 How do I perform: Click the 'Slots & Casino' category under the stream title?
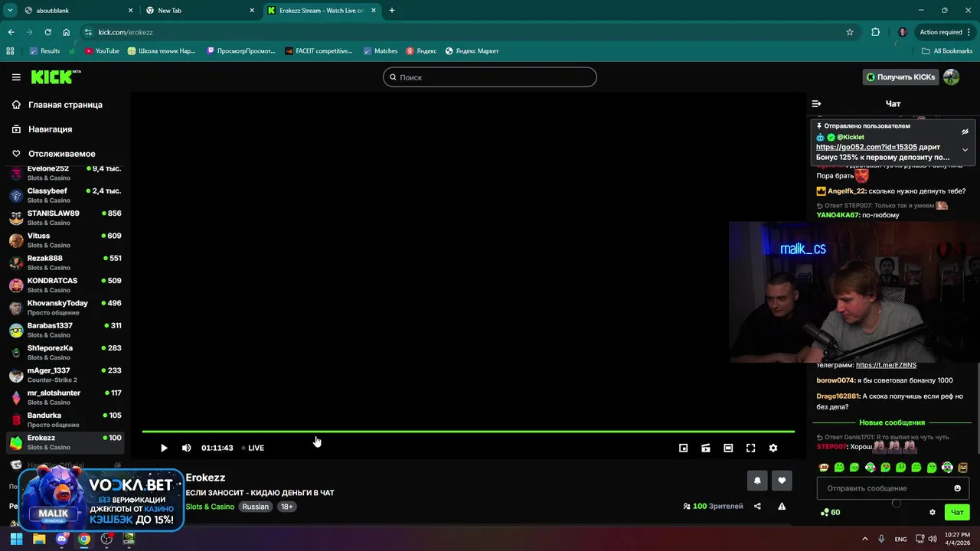tap(210, 507)
